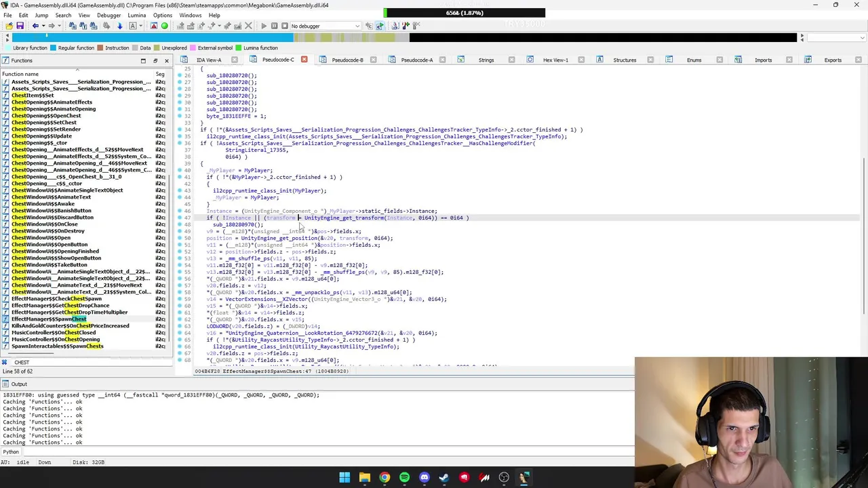Screen dimensions: 868x488
Task: Select EffectManager$$CheckChestSpawn function
Action: click(x=56, y=299)
